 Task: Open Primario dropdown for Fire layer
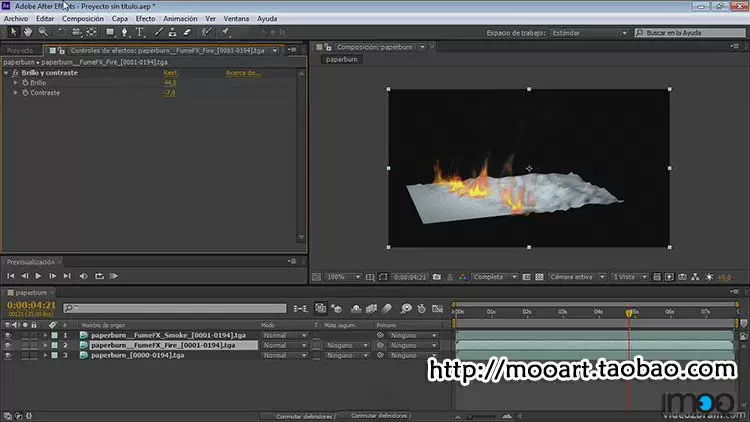[413, 345]
